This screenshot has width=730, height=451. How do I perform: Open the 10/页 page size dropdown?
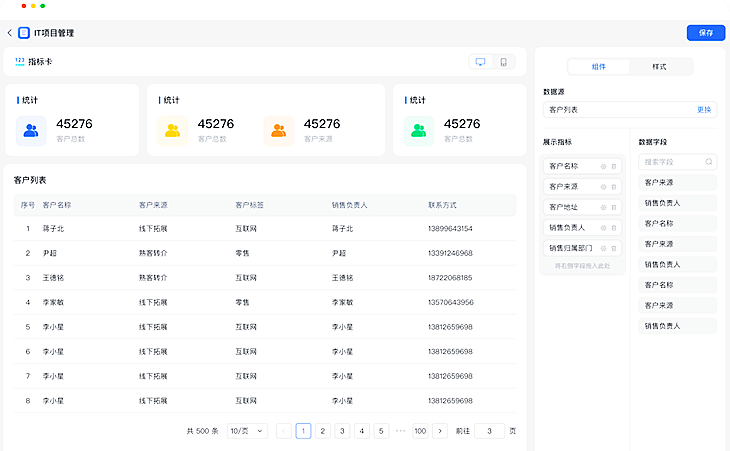[247, 431]
